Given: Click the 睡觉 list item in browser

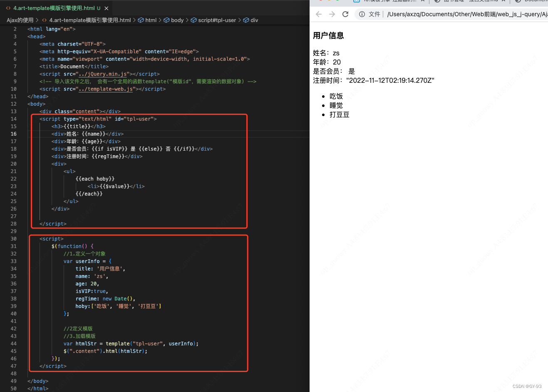Looking at the screenshot, I should pyautogui.click(x=336, y=105).
